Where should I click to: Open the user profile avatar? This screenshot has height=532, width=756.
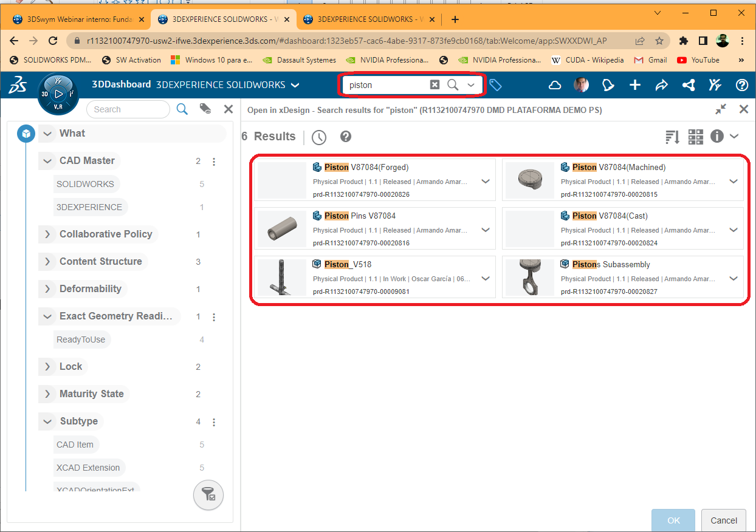(x=582, y=85)
